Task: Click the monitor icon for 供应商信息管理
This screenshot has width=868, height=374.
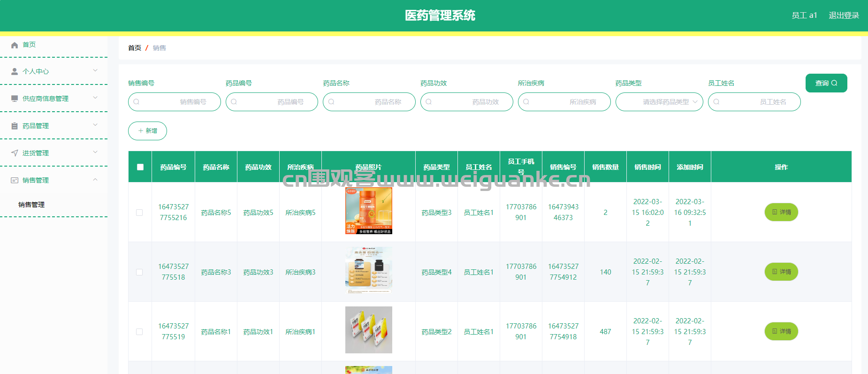Action: [x=15, y=99]
